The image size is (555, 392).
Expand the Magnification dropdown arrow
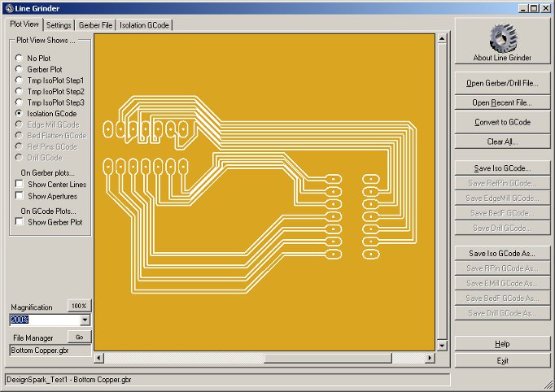click(85, 320)
